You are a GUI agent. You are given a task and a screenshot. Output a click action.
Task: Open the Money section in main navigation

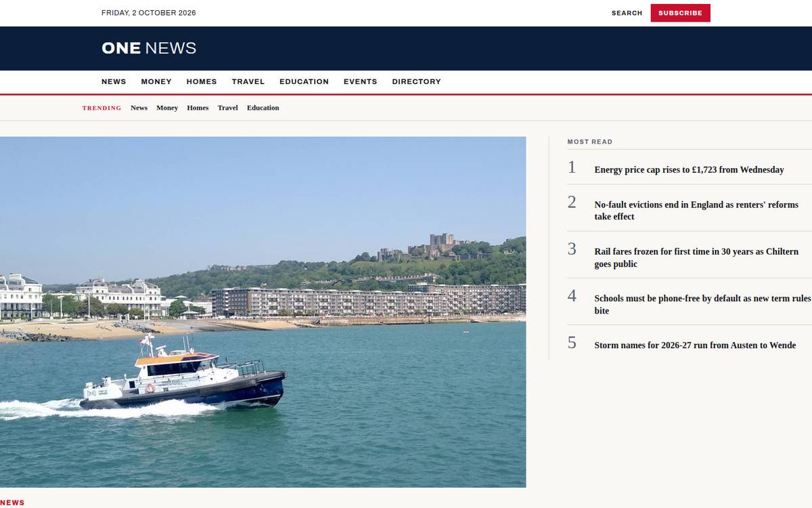[156, 81]
